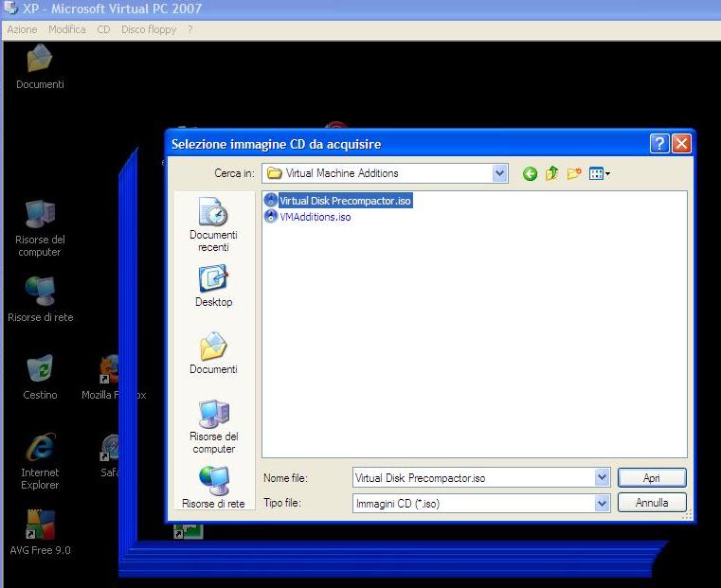Create a new folder
The width and height of the screenshot is (721, 588).
574,173
